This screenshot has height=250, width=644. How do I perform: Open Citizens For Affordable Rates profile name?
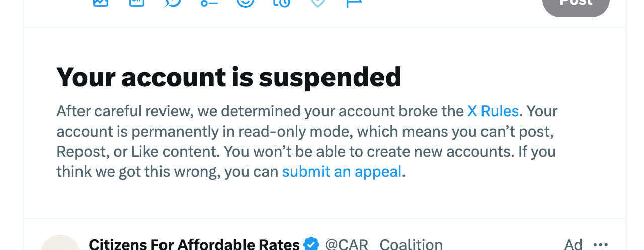pyautogui.click(x=194, y=245)
